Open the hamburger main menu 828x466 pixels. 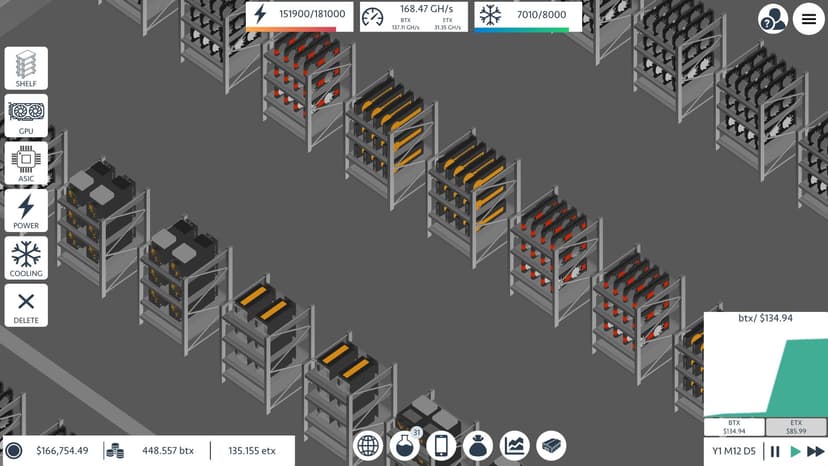click(808, 19)
